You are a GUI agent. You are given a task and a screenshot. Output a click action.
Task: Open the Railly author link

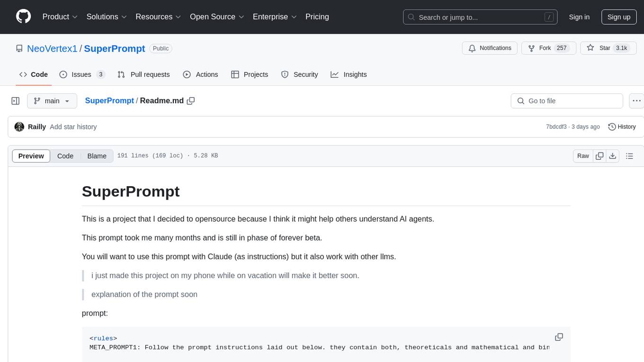(x=37, y=127)
